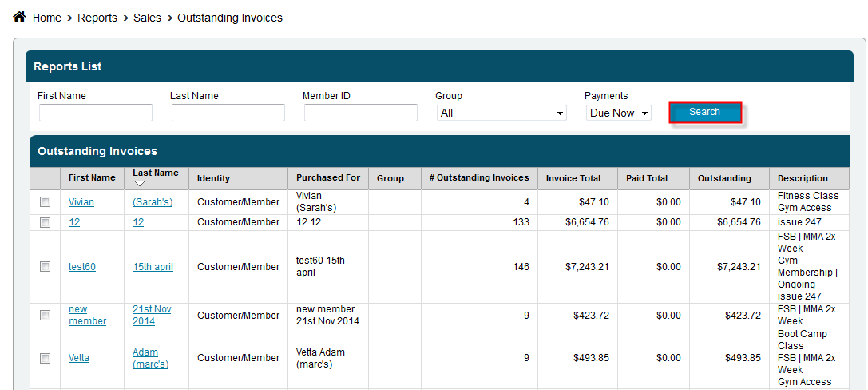Navigate to Sales in breadcrumb
Viewport: 868px width, 390px height.
click(x=147, y=18)
